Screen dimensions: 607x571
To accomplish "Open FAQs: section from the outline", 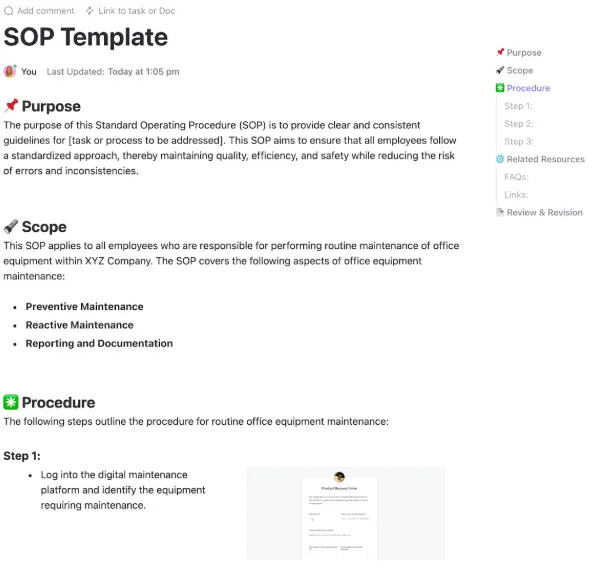I will pos(516,177).
